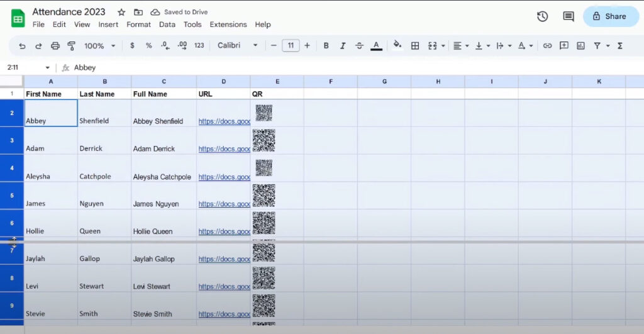Viewport: 644px width, 334px height.
Task: Select column F header
Action: tap(331, 81)
